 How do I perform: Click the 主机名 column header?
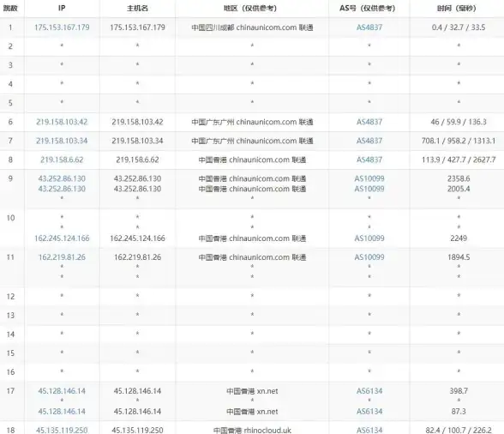pos(137,9)
